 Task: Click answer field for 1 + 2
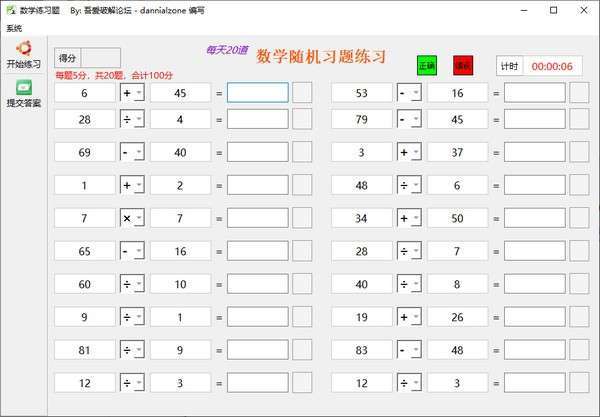(258, 185)
